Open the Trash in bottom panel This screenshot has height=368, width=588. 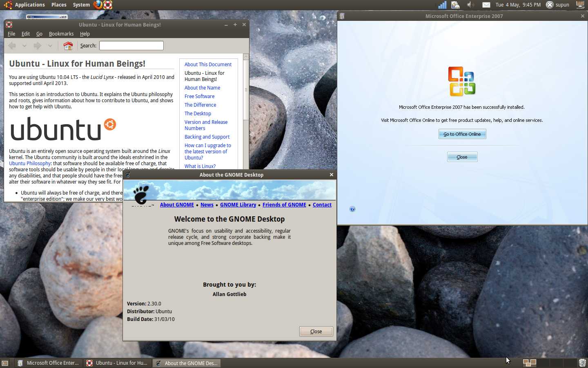(x=582, y=363)
